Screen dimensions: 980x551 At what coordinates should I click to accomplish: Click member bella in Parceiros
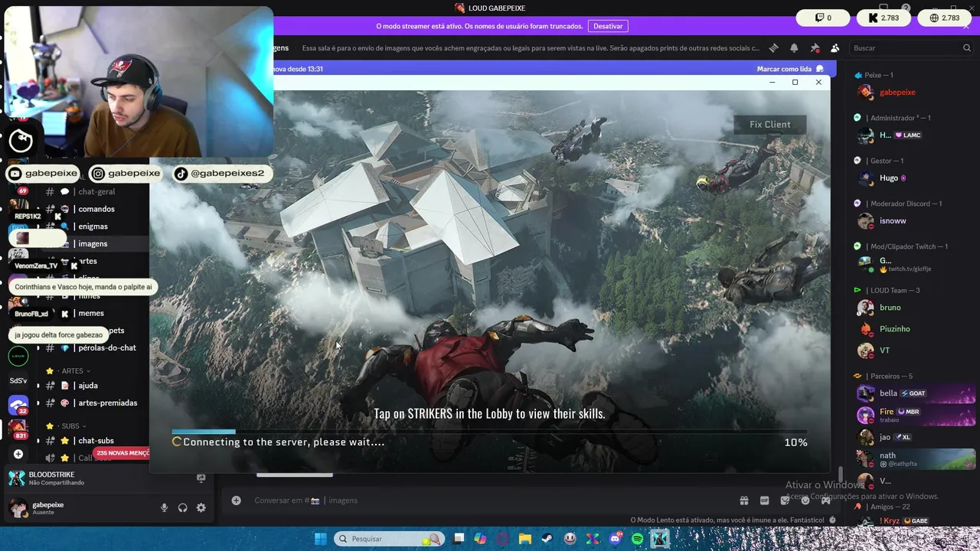[x=914, y=393]
